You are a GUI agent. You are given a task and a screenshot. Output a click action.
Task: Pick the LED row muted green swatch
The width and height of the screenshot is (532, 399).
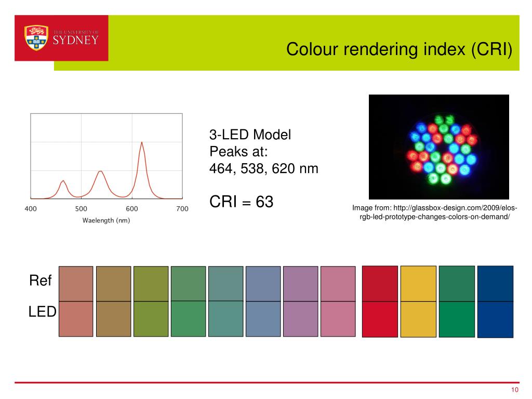click(x=188, y=319)
